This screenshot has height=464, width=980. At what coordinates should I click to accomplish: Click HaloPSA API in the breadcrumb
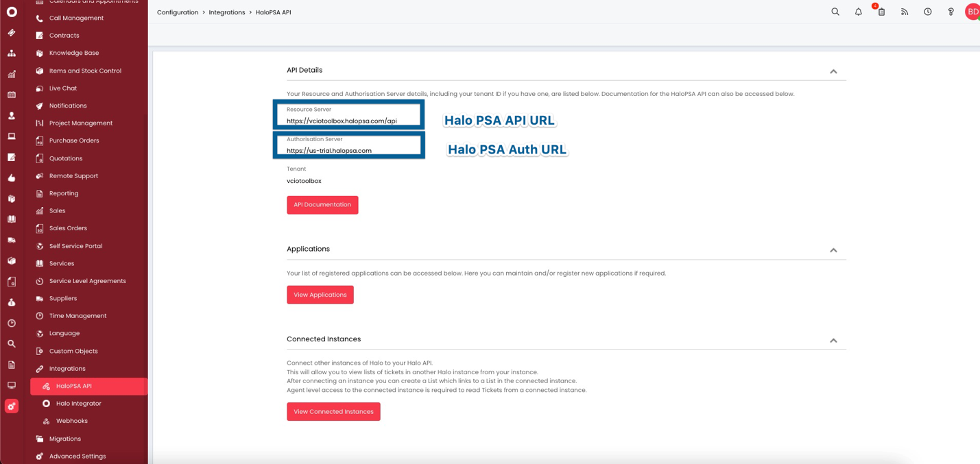pyautogui.click(x=274, y=12)
